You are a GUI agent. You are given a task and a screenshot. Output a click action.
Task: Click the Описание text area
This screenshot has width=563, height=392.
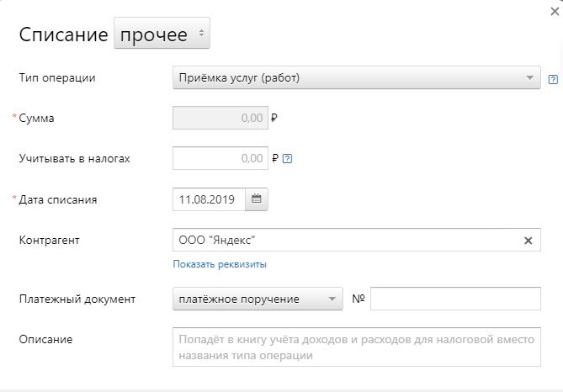(356, 347)
